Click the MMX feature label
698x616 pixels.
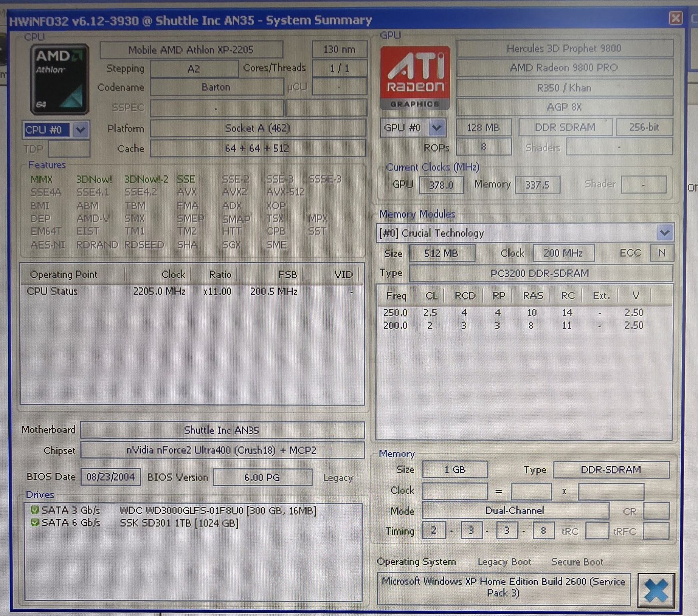tap(41, 180)
